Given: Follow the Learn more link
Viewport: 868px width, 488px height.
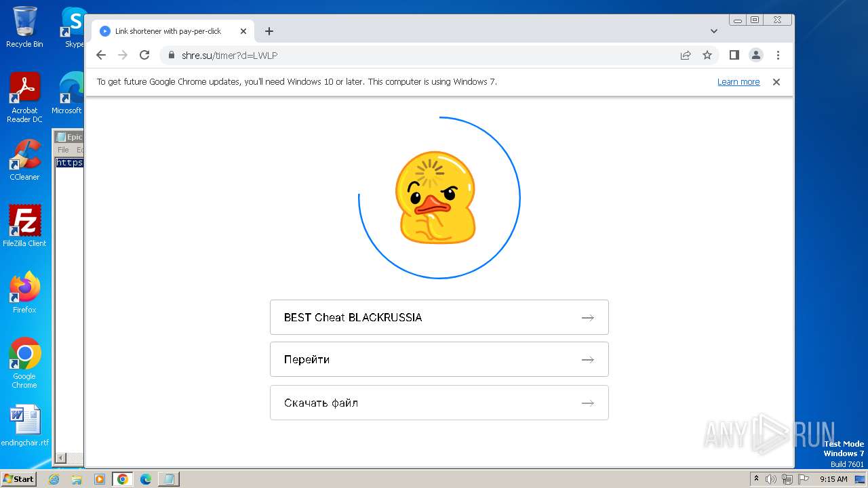Looking at the screenshot, I should [738, 82].
